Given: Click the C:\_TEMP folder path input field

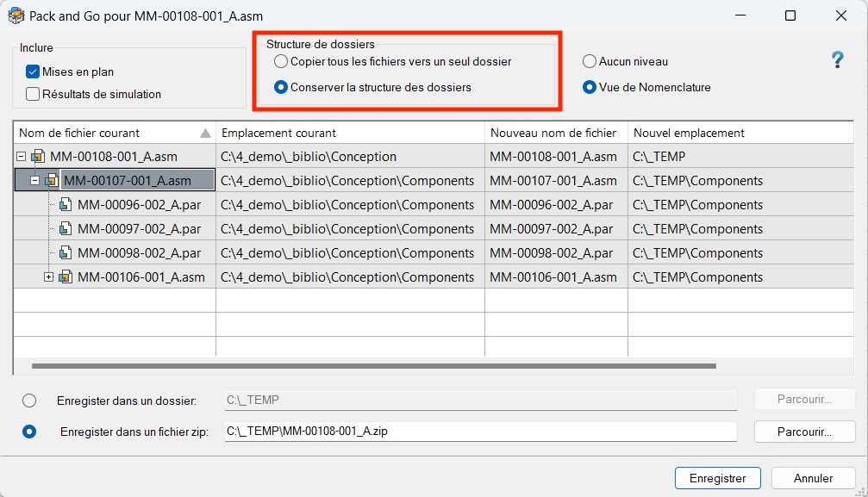Looking at the screenshot, I should 480,400.
